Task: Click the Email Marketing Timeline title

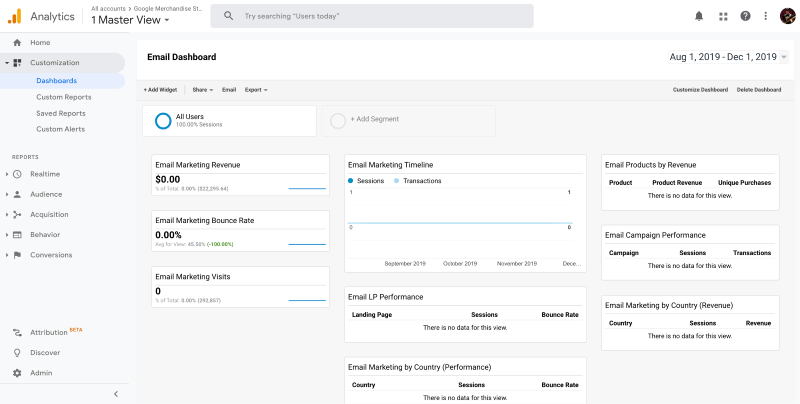Action: (x=390, y=165)
